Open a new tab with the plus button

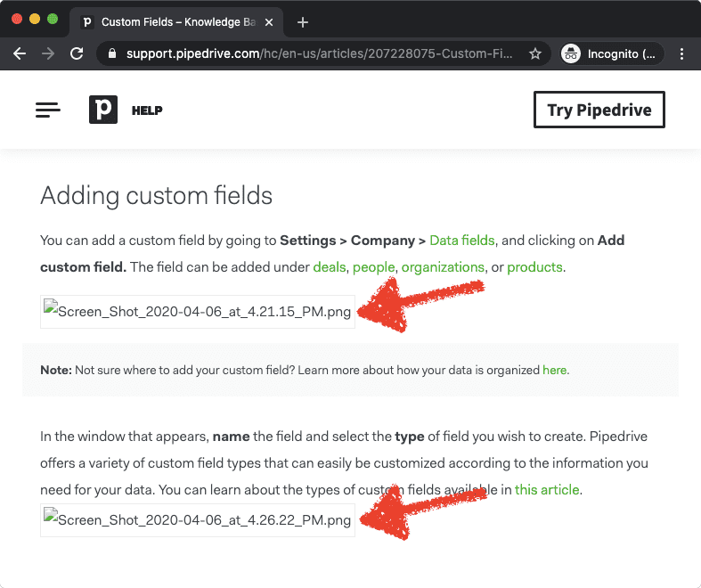coord(303,22)
